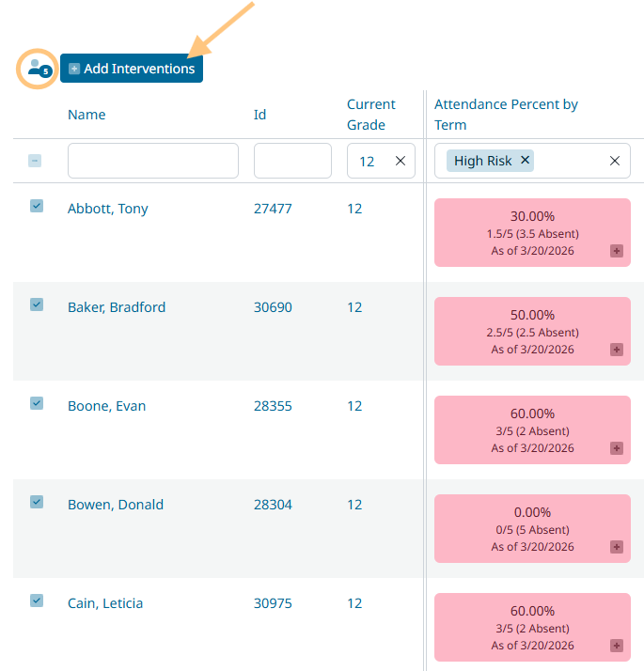Viewport: 644px width, 671px height.
Task: Uncheck Bradford Baker's row checkbox
Action: click(37, 304)
